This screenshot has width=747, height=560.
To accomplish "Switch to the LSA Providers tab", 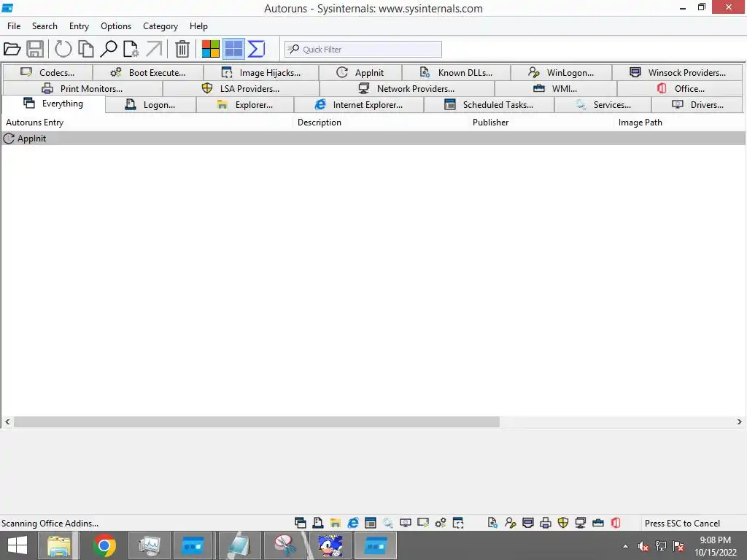I will pos(241,88).
